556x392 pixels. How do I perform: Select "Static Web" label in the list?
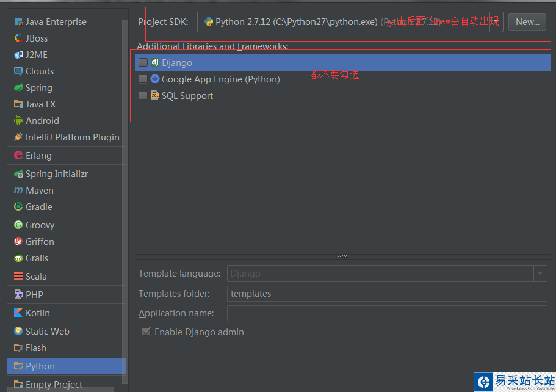coord(48,332)
